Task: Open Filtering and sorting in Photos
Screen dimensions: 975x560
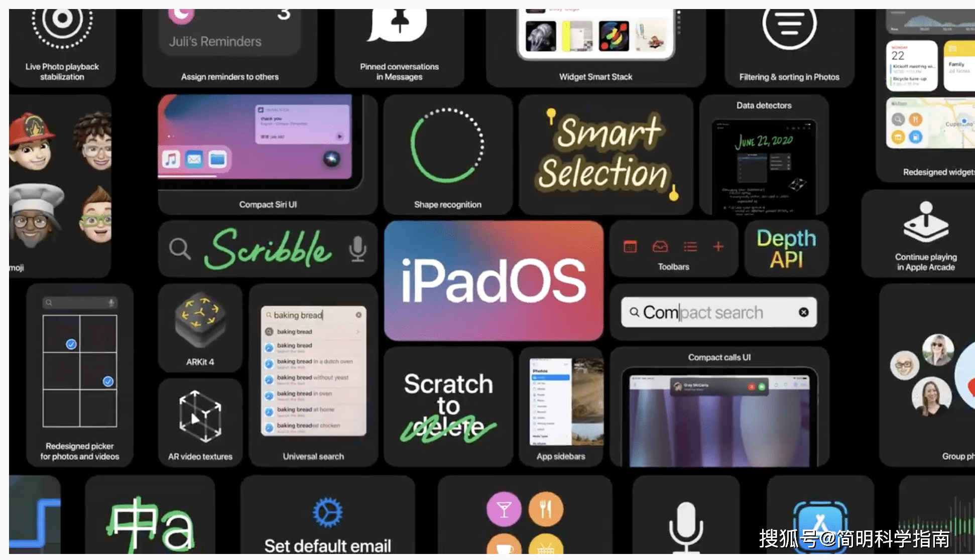Action: (x=789, y=44)
